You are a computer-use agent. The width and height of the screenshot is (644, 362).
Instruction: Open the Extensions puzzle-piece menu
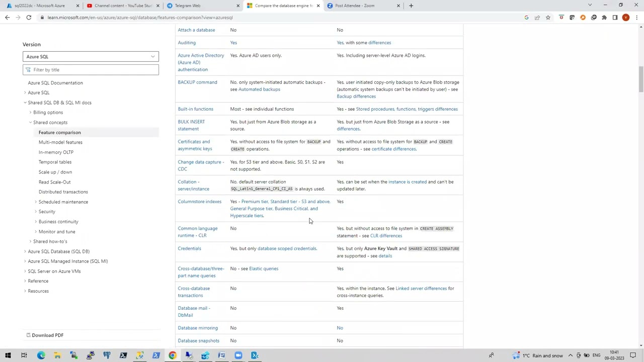[x=604, y=18]
